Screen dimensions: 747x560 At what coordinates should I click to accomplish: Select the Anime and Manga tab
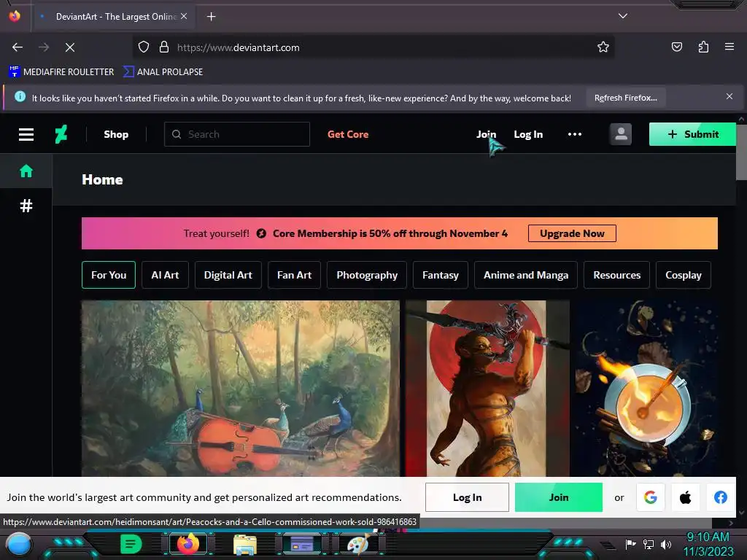click(x=526, y=275)
